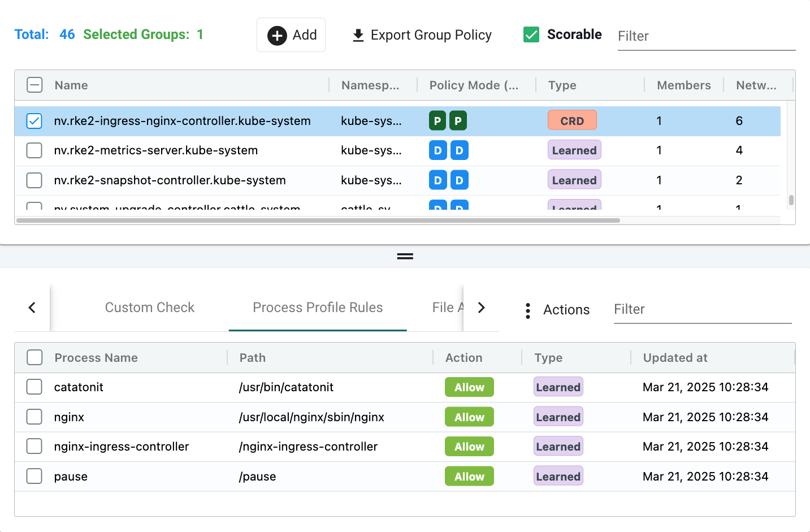Switch to the Custom Check tab

point(149,308)
